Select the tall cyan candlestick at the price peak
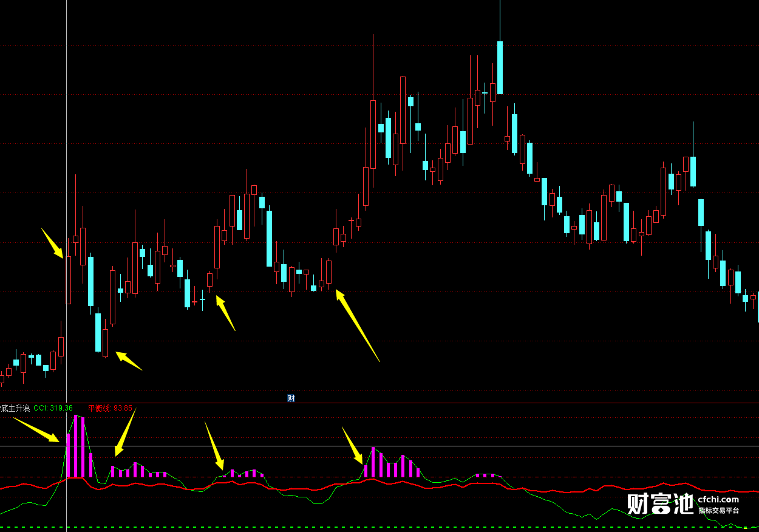Image resolution: width=759 pixels, height=532 pixels. (x=500, y=67)
